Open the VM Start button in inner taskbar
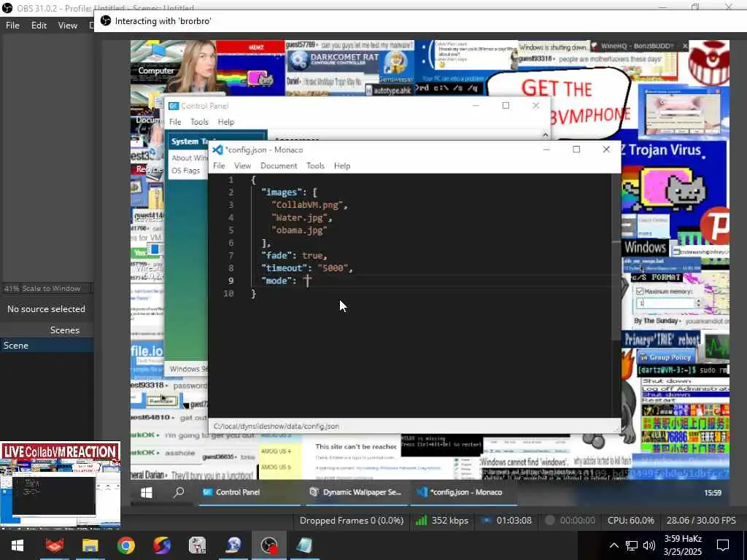Viewport: 747px width, 560px height. (146, 493)
